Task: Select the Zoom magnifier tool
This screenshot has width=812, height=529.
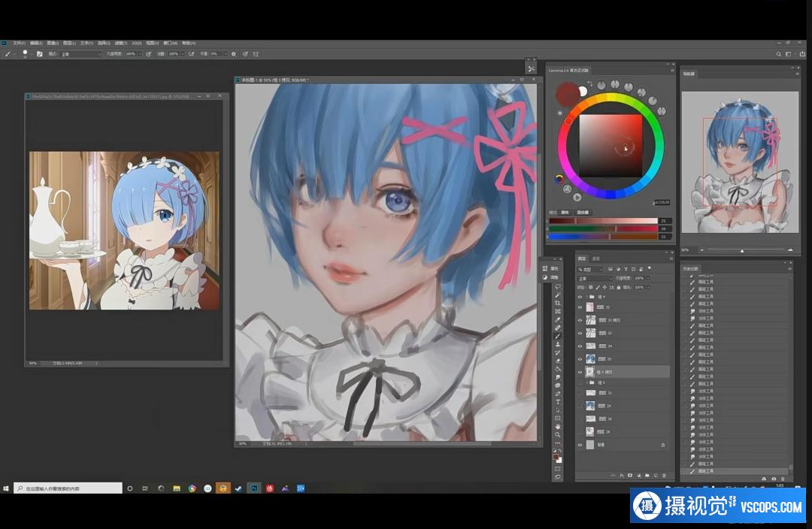Action: click(558, 435)
